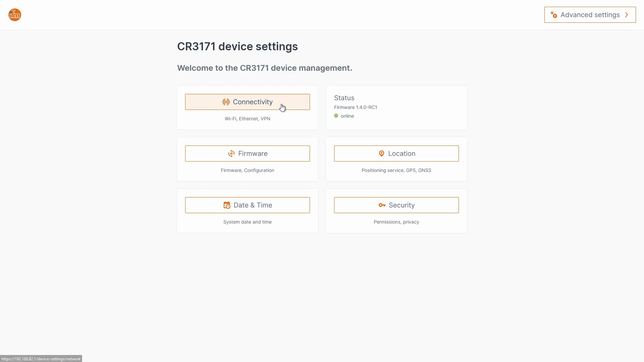Go to Firmware settings
The height and width of the screenshot is (362, 644).
253,154
